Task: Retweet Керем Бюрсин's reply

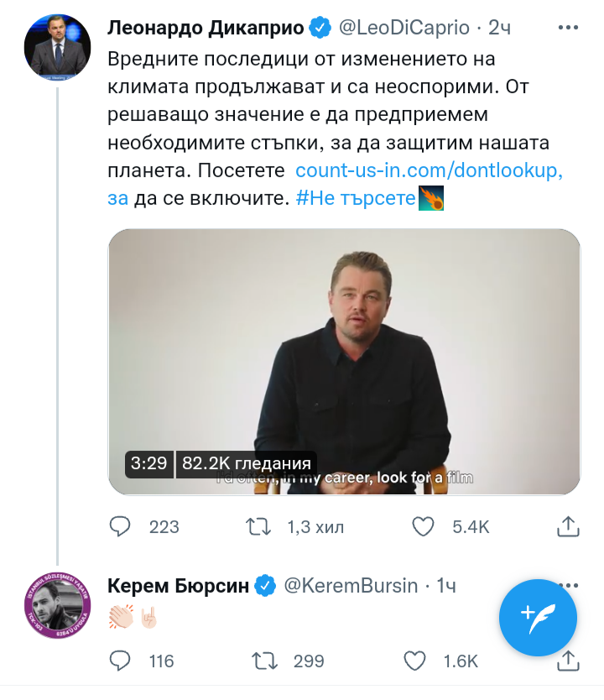Action: click(x=264, y=661)
